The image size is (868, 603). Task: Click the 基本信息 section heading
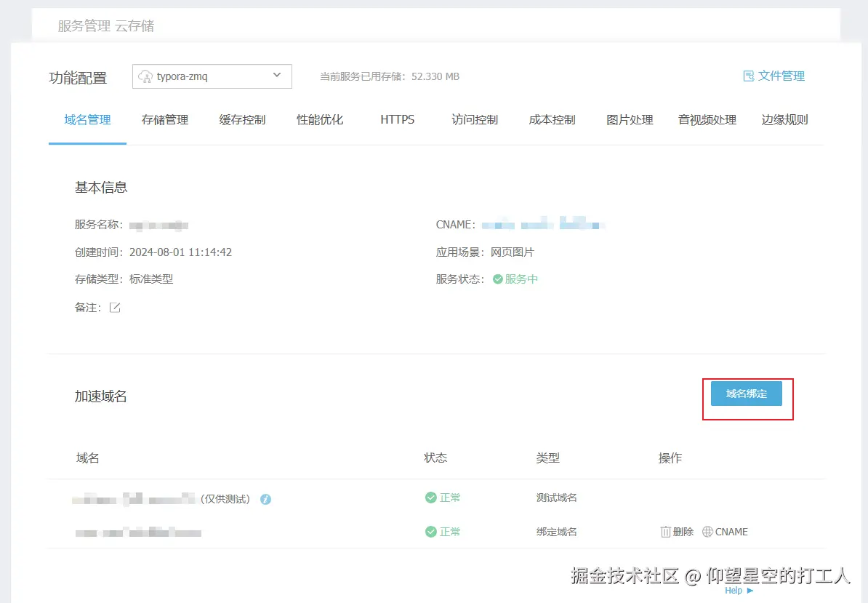click(x=101, y=188)
